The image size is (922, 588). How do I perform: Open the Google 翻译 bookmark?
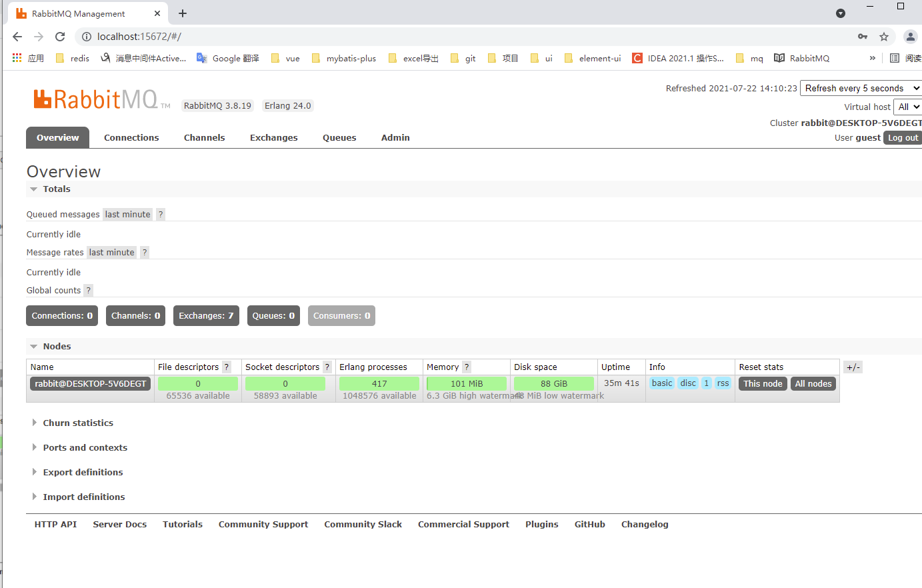(228, 58)
